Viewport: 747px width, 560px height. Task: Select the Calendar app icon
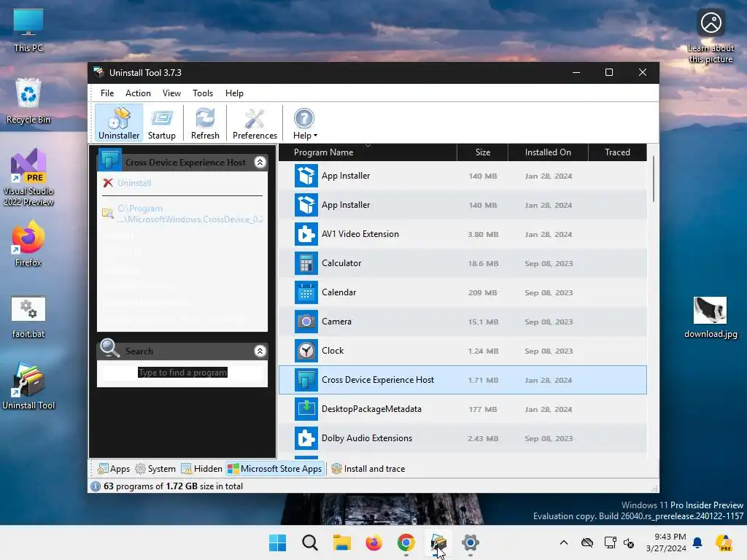point(306,292)
